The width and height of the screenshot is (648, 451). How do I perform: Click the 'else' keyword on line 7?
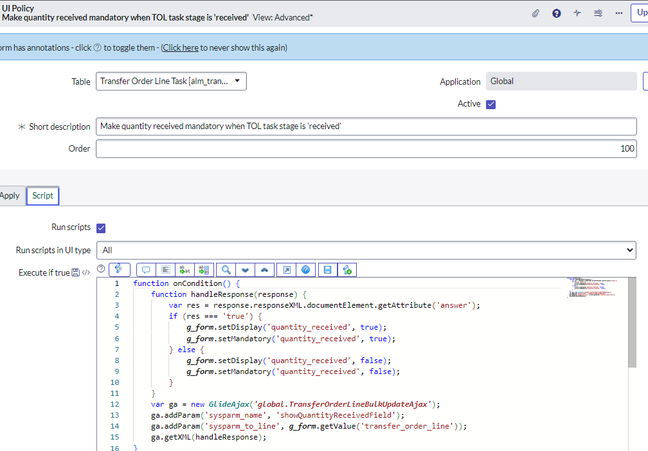186,350
